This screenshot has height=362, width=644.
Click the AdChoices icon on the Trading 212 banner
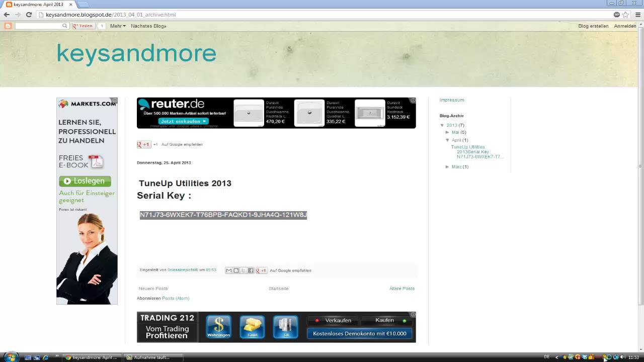(x=413, y=315)
